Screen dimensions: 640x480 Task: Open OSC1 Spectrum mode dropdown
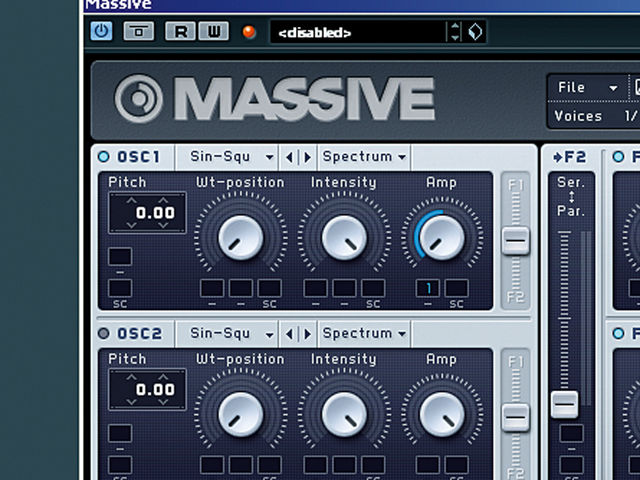click(364, 157)
